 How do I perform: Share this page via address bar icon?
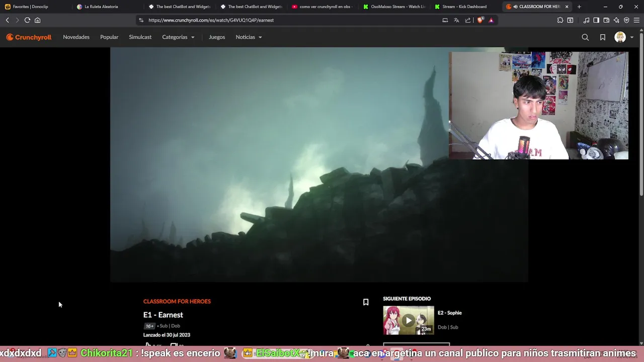pyautogui.click(x=468, y=20)
